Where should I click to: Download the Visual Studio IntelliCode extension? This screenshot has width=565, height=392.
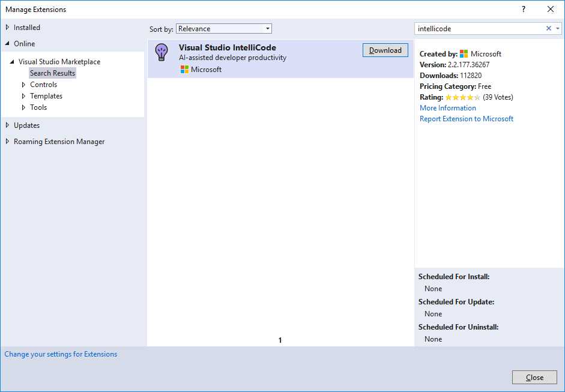click(385, 50)
